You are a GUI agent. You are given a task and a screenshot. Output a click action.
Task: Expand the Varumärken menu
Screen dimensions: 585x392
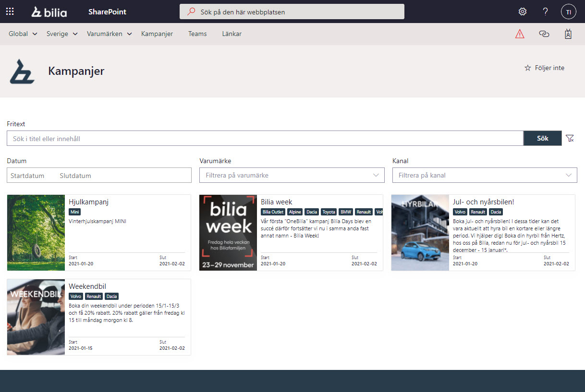(x=110, y=34)
